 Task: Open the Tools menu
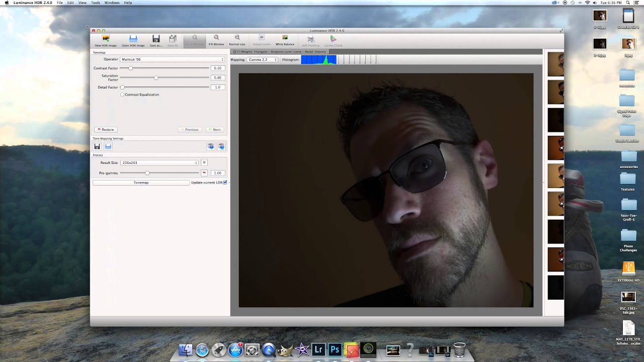(x=95, y=3)
